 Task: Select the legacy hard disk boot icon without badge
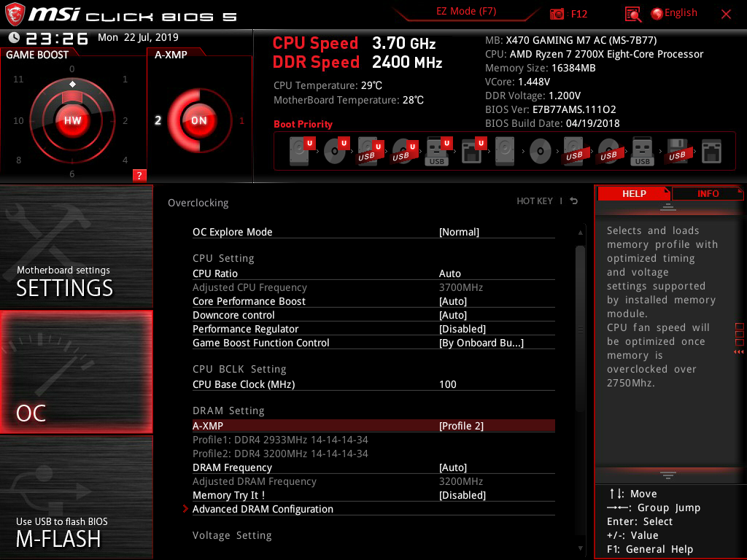point(505,152)
